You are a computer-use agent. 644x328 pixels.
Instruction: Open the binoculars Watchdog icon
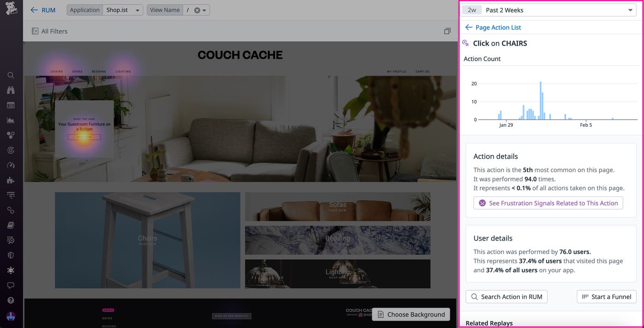11,90
